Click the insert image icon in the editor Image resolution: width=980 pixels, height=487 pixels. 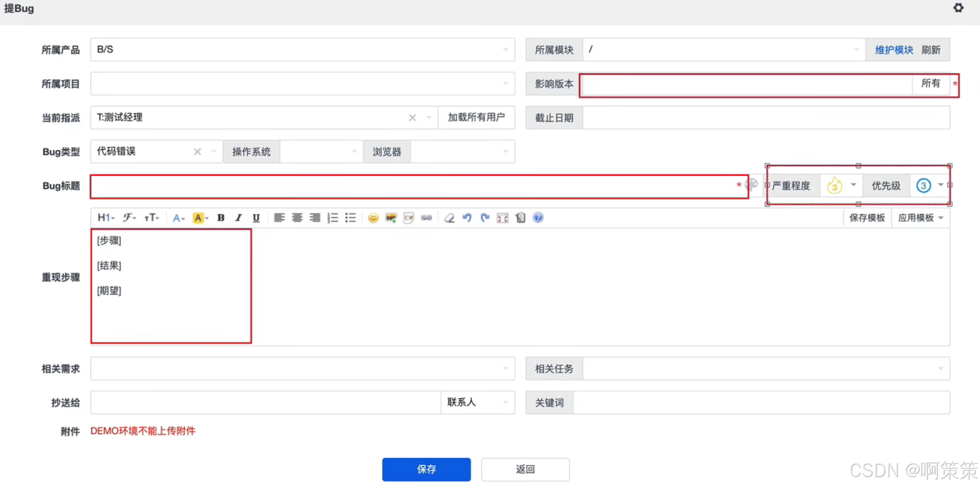coord(391,217)
